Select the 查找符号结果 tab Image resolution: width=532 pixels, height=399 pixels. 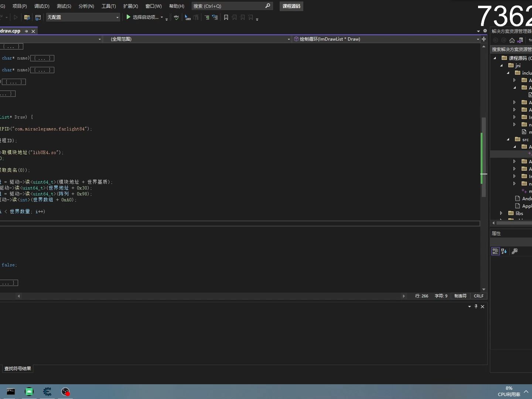[x=18, y=368]
